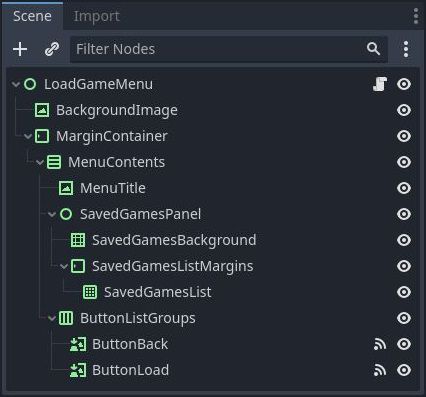Switch to the Scene tab

coord(32,16)
